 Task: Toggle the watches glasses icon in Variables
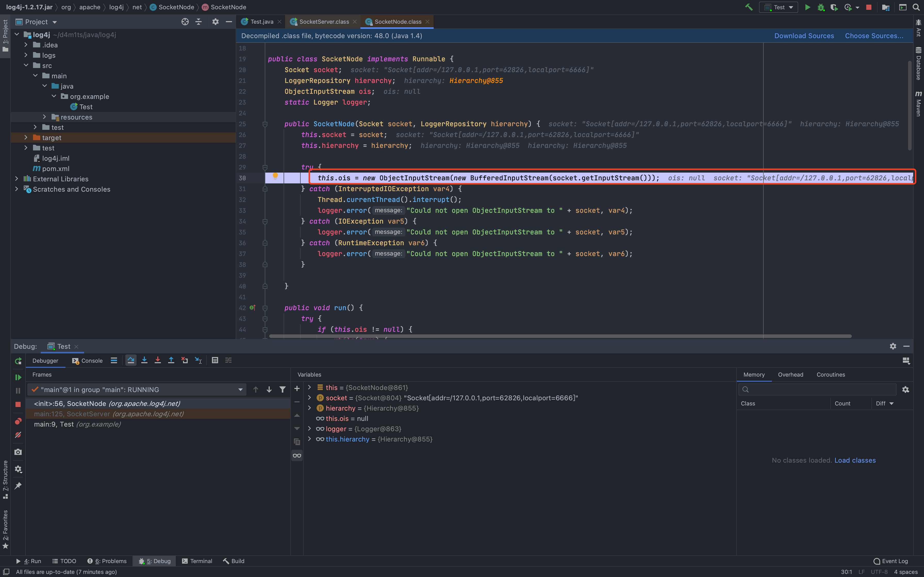(x=297, y=456)
